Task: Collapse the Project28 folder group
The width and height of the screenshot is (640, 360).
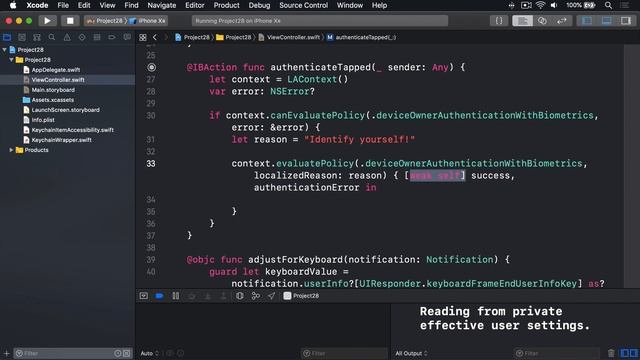Action: coord(11,60)
